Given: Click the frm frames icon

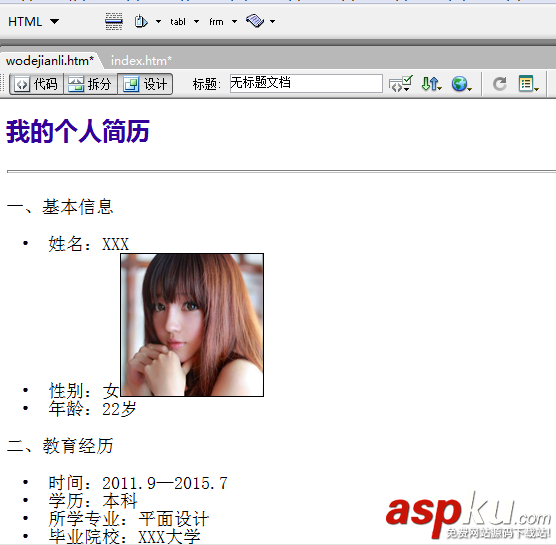Looking at the screenshot, I should click(x=216, y=22).
